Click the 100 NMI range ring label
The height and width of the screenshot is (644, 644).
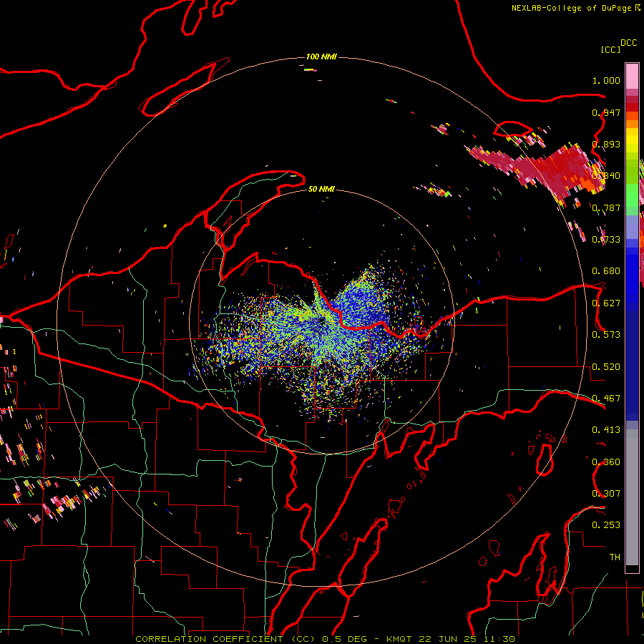321,57
